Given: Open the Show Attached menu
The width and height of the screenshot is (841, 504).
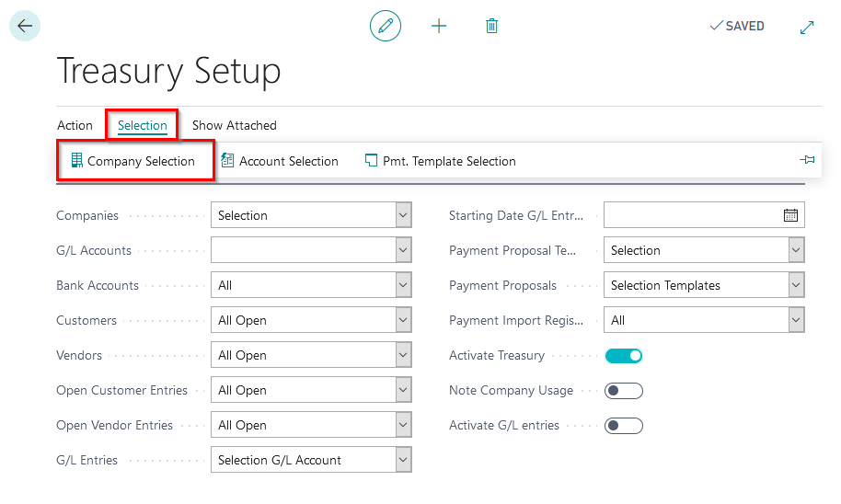Looking at the screenshot, I should pyautogui.click(x=234, y=125).
